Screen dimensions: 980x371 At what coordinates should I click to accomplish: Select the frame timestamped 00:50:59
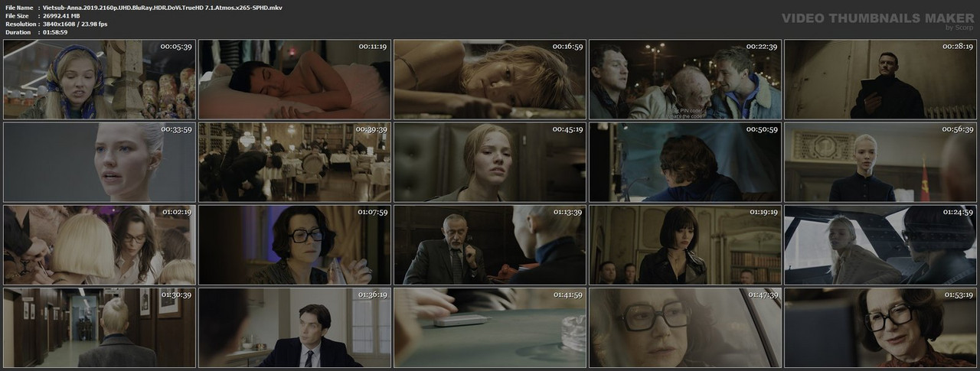click(x=685, y=162)
